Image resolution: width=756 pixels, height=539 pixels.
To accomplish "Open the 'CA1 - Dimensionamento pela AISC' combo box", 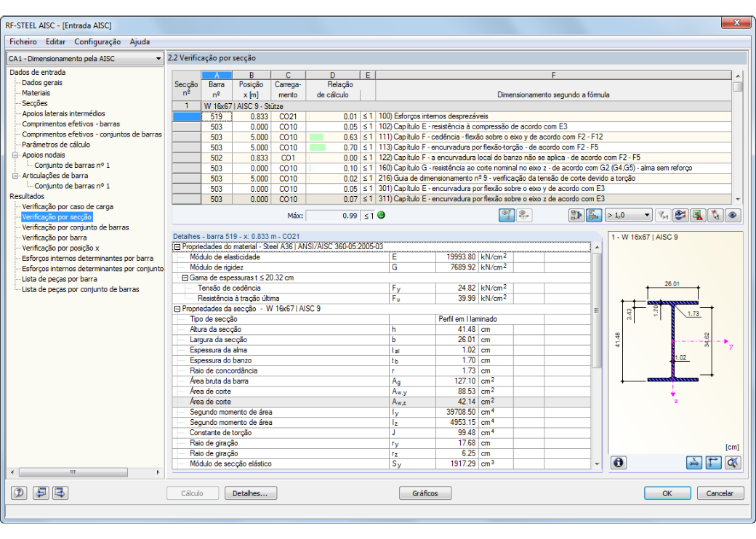I will click(x=84, y=58).
